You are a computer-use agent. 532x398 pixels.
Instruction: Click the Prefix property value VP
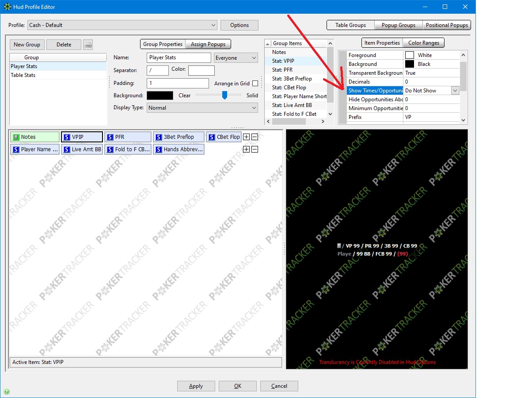[431, 117]
